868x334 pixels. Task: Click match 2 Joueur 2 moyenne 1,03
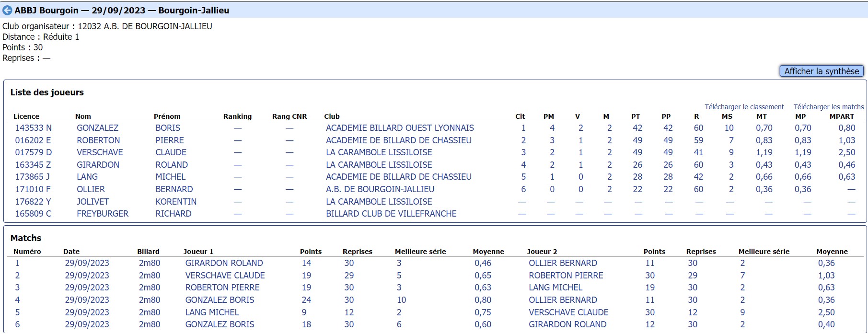826,276
